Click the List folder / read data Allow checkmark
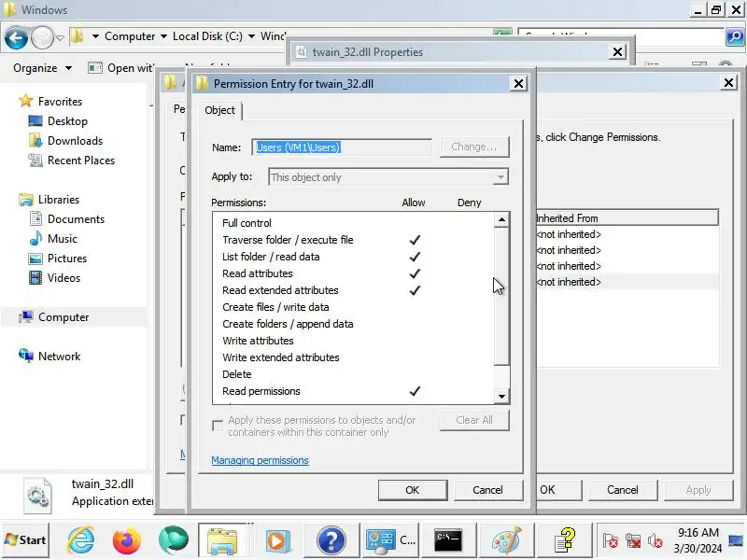This screenshot has height=560, width=747. (415, 256)
